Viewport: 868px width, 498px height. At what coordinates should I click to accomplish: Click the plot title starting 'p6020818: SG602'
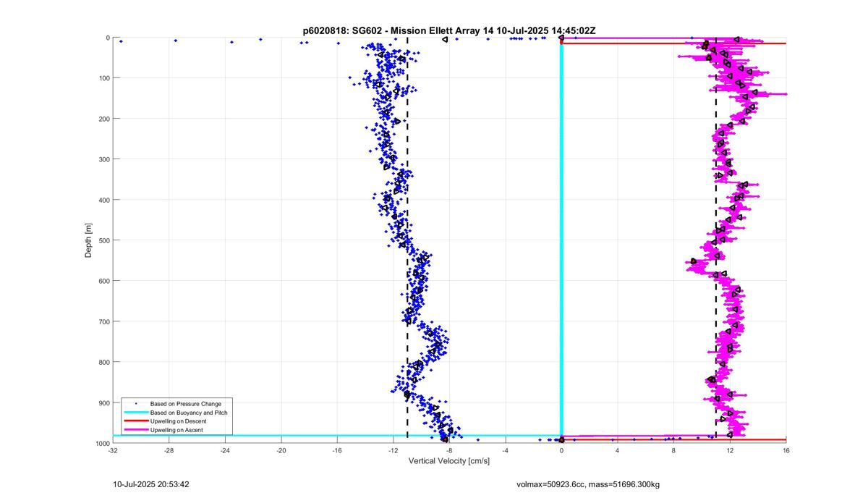449,30
